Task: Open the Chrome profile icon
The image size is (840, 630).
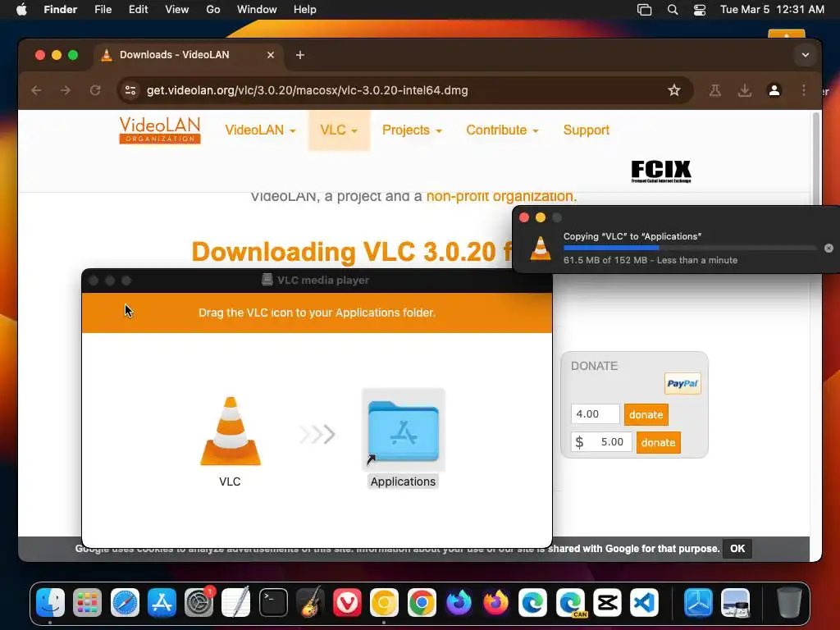Action: (x=774, y=90)
